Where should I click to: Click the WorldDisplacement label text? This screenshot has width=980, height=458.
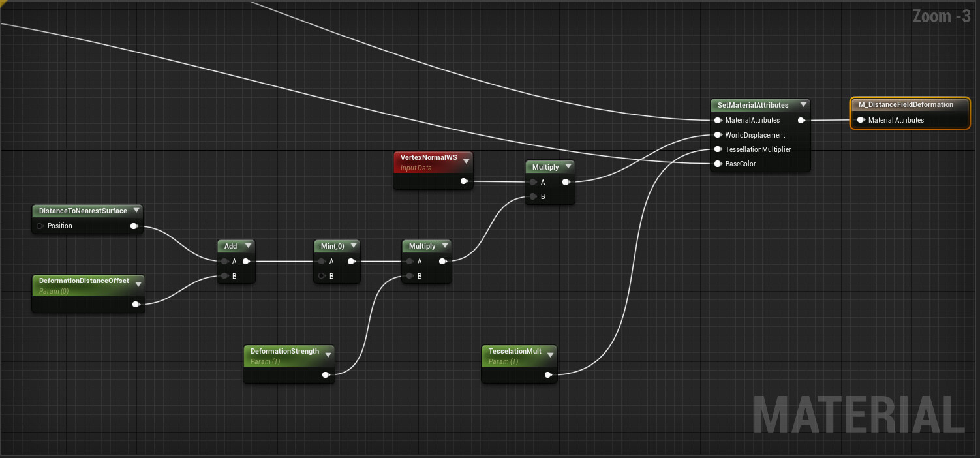coord(755,135)
